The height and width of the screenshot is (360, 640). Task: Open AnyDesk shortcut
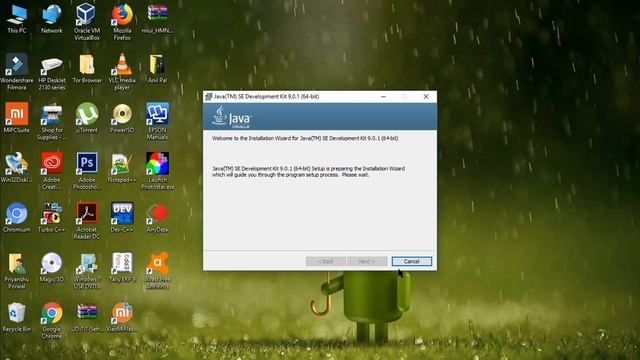click(157, 218)
